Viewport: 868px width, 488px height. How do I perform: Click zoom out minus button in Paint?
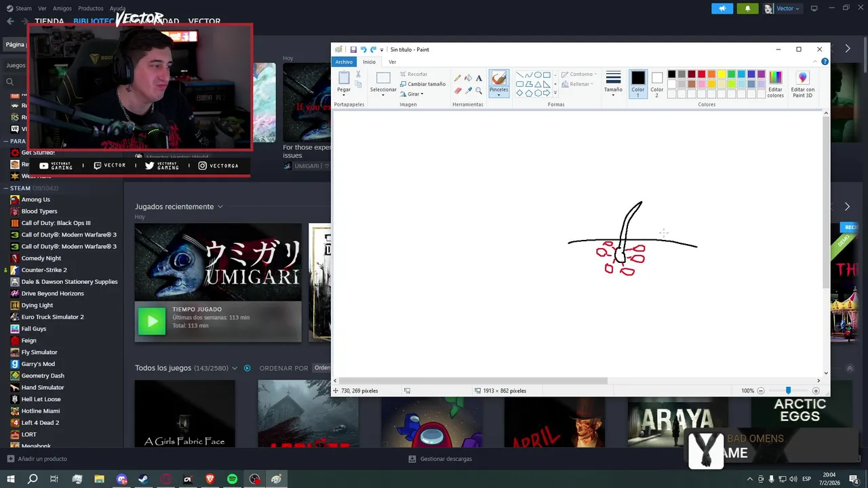760,390
